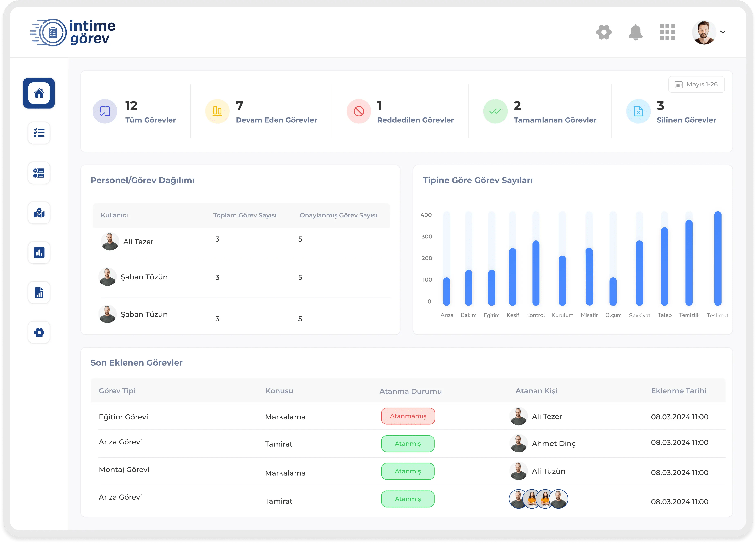Click the Devam Eden Görevler label
Image resolution: width=756 pixels, height=543 pixels.
tap(276, 120)
